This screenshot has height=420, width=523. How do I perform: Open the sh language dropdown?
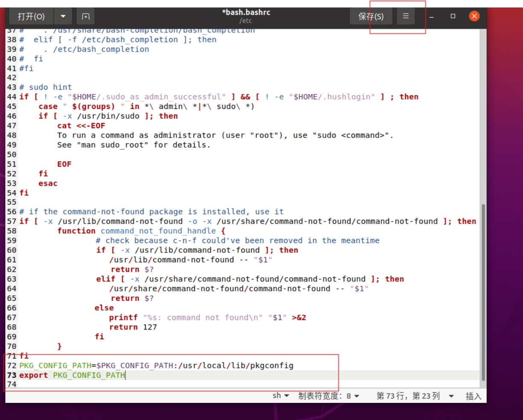click(x=281, y=396)
